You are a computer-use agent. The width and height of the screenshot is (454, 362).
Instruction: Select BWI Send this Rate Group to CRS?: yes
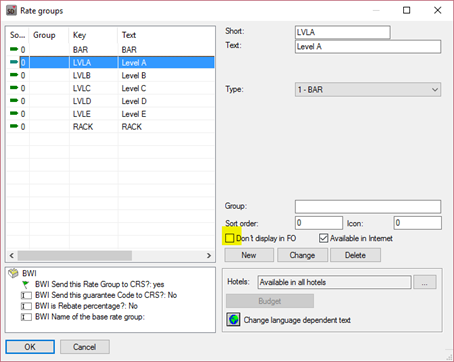(x=100, y=284)
